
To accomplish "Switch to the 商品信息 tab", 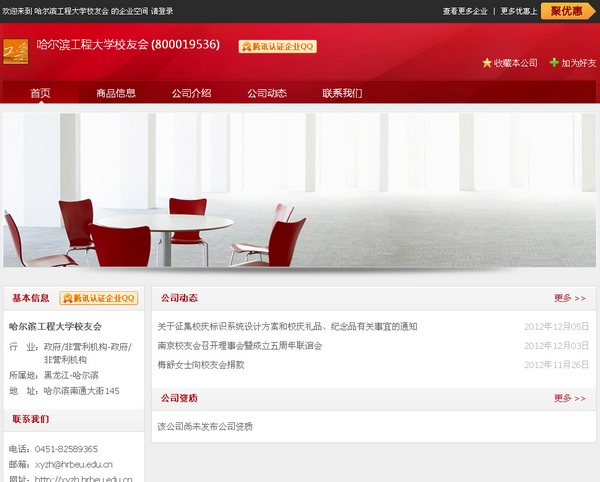I will pos(116,93).
